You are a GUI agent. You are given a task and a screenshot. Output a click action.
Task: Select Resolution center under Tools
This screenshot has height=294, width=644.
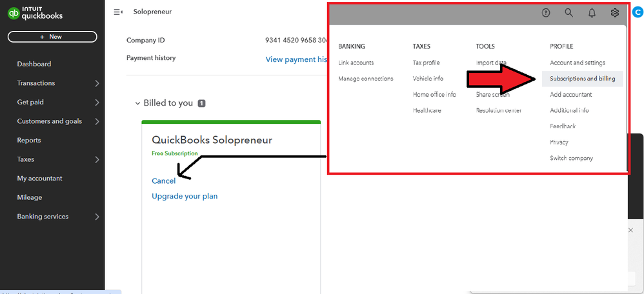coord(499,110)
